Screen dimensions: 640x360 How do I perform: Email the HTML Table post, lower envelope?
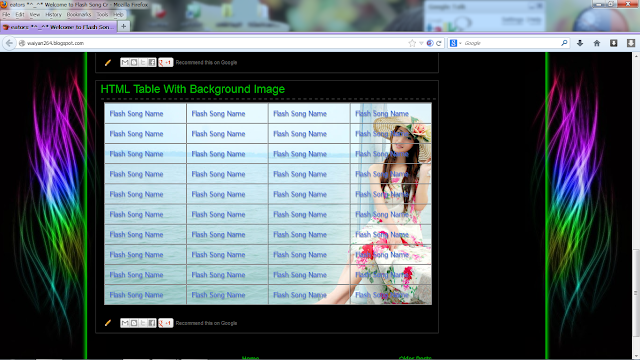[125, 323]
